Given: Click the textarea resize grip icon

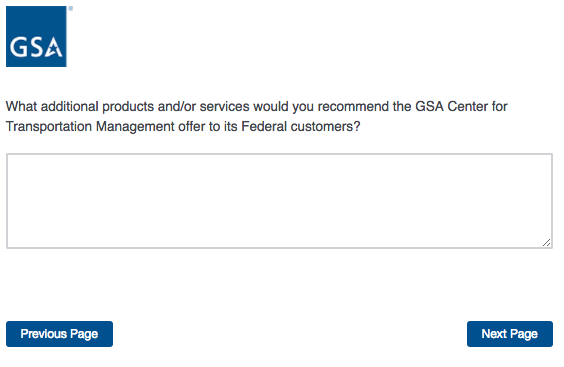Looking at the screenshot, I should (546, 243).
